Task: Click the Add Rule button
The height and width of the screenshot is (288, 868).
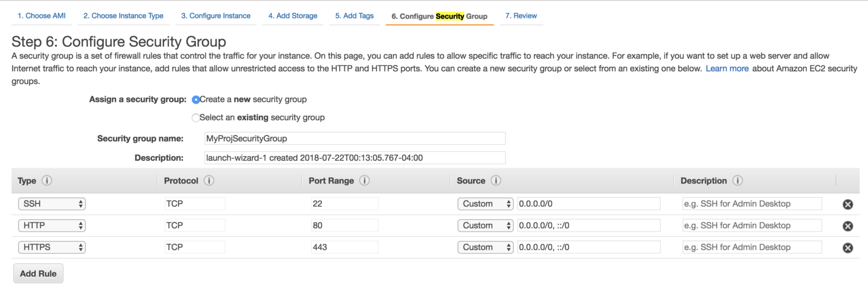Action: [38, 273]
